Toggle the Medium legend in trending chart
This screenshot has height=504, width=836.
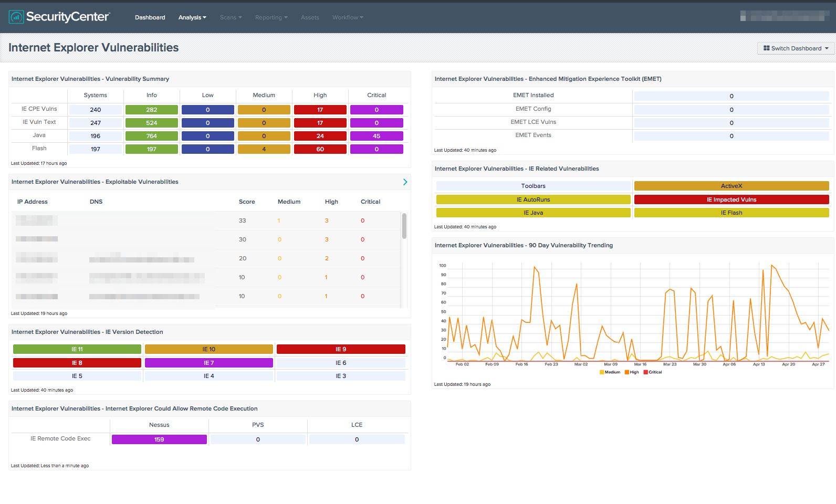pos(610,372)
